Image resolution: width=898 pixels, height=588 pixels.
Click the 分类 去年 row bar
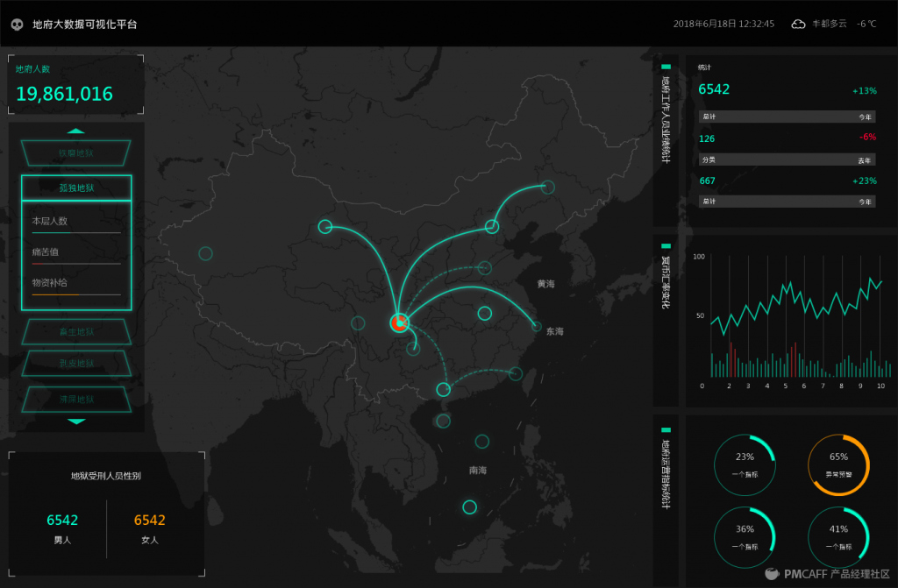click(787, 160)
